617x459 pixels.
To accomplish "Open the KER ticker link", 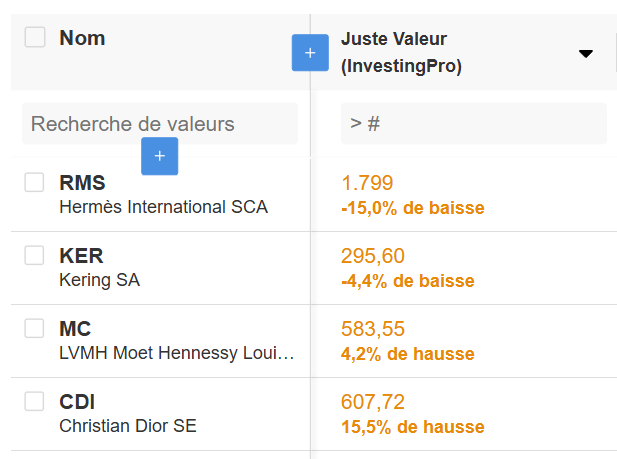I will pyautogui.click(x=81, y=256).
